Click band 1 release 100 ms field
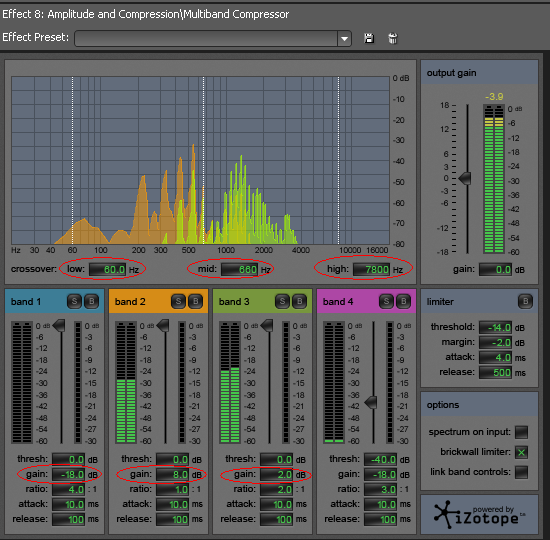This screenshot has width=550, height=540. tap(68, 519)
